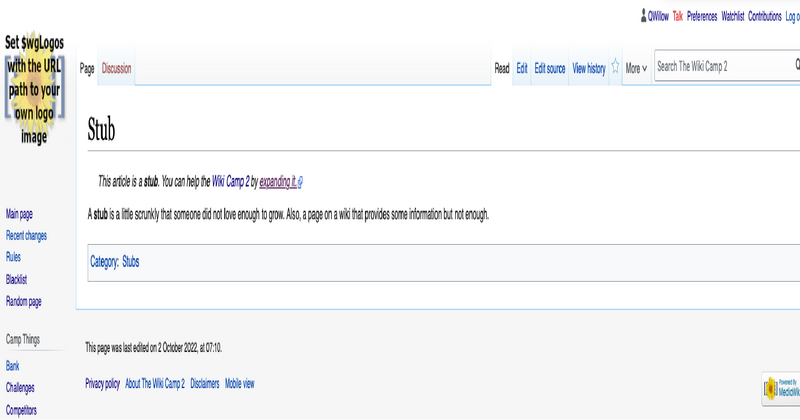This screenshot has height=420, width=800.
Task: Go to Recent changes in sidebar
Action: (26, 236)
